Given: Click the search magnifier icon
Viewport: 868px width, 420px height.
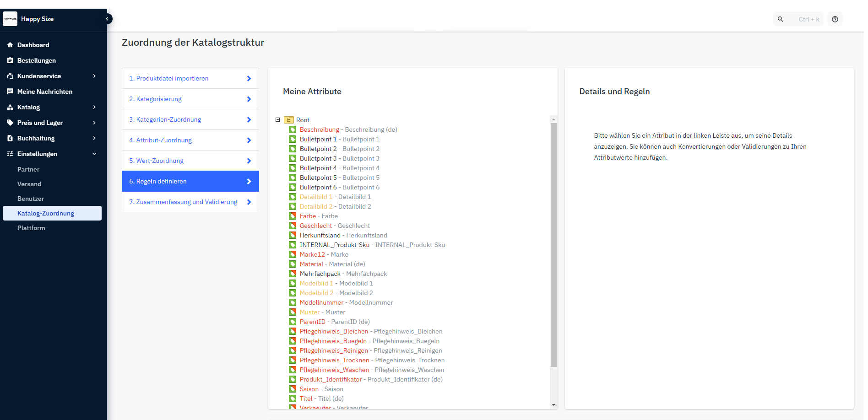Looking at the screenshot, I should point(781,19).
